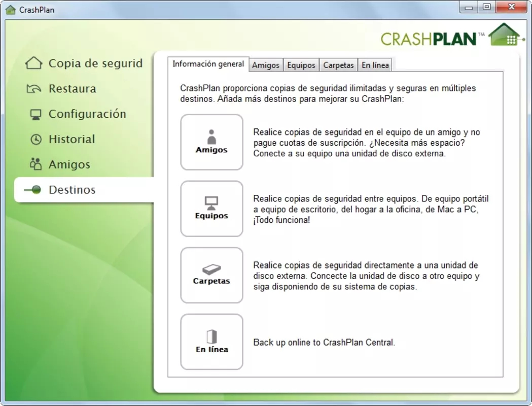The height and width of the screenshot is (406, 532).
Task: Click the CRASHPLAN wordmark text
Action: point(429,39)
